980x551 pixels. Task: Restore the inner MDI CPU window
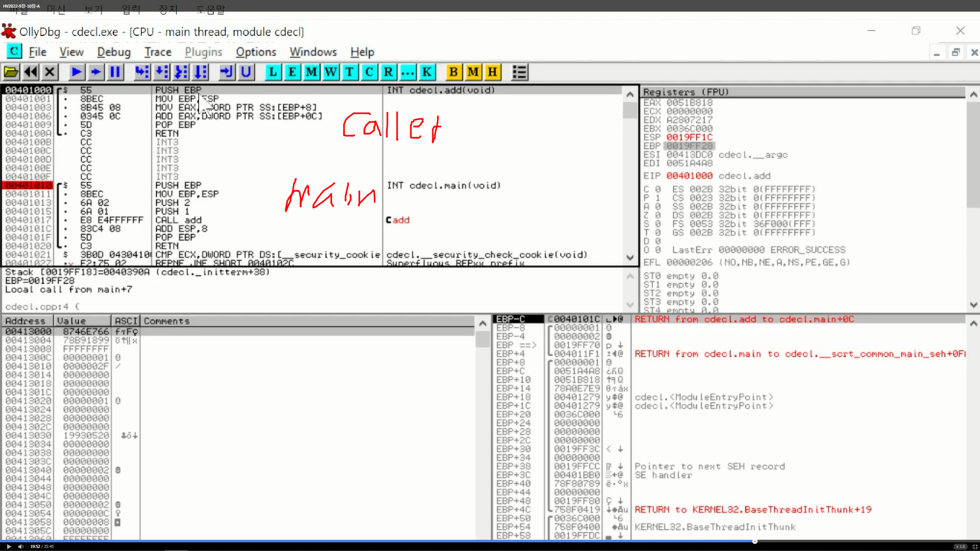955,52
